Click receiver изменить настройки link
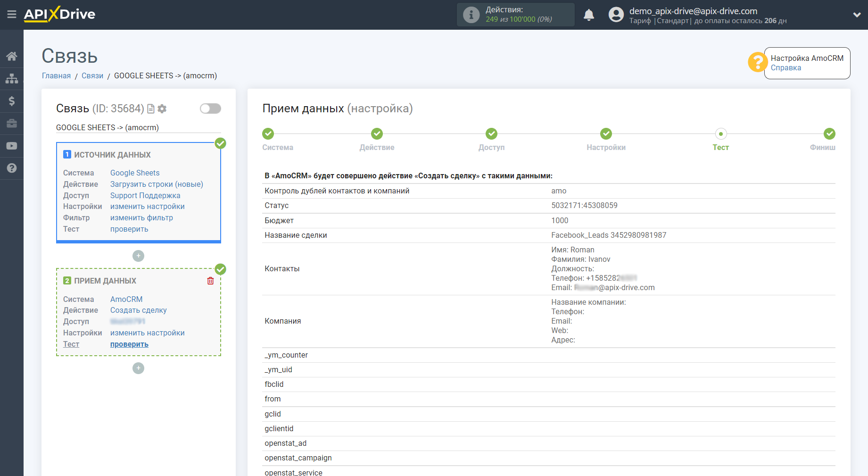 148,333
